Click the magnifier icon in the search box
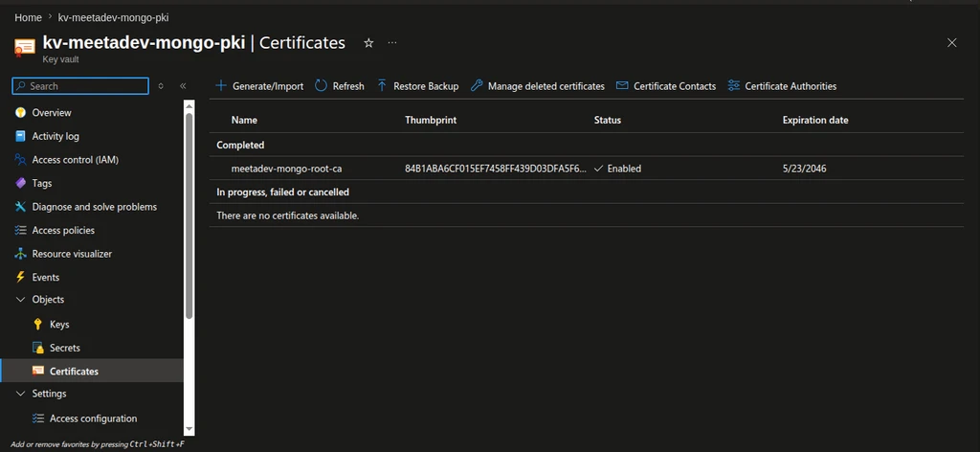The height and width of the screenshot is (452, 980). [x=22, y=86]
